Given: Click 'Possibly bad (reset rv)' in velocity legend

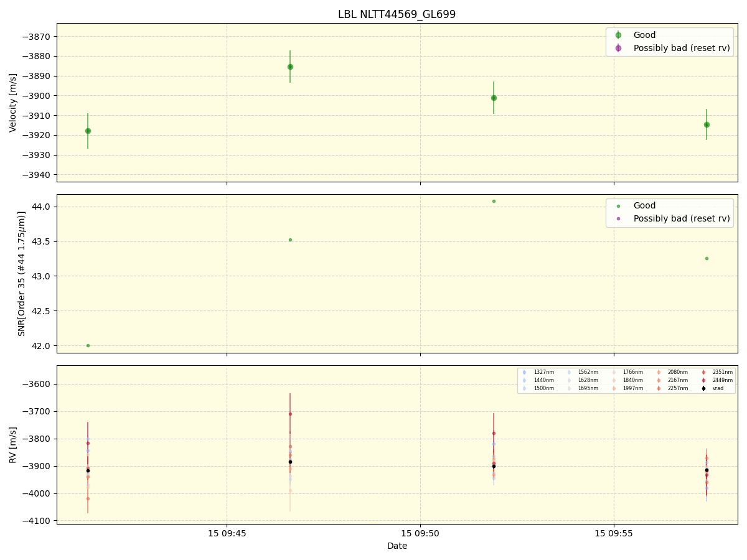Looking at the screenshot, I should tap(682, 48).
